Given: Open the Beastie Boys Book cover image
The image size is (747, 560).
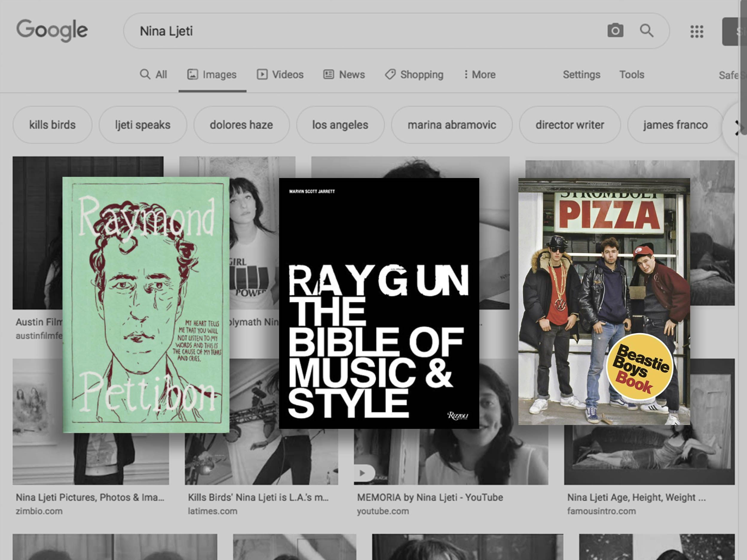Looking at the screenshot, I should click(604, 301).
